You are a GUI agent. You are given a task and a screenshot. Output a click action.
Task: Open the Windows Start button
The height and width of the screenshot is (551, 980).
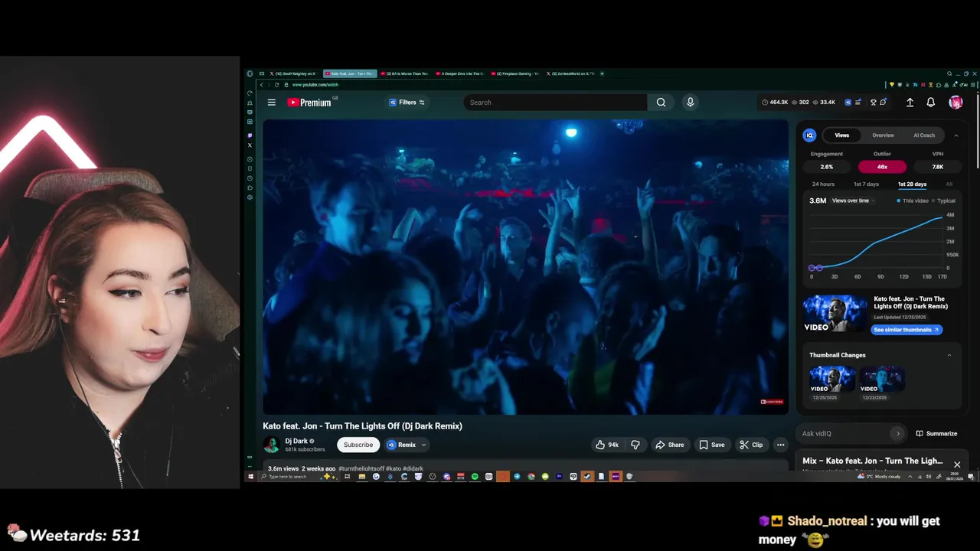[x=250, y=477]
